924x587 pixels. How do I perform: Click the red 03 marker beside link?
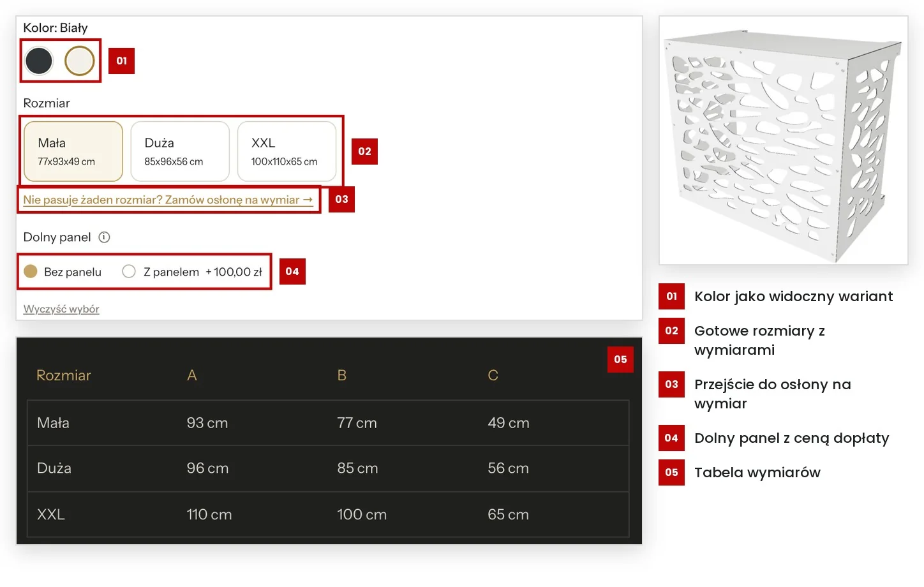[341, 199]
